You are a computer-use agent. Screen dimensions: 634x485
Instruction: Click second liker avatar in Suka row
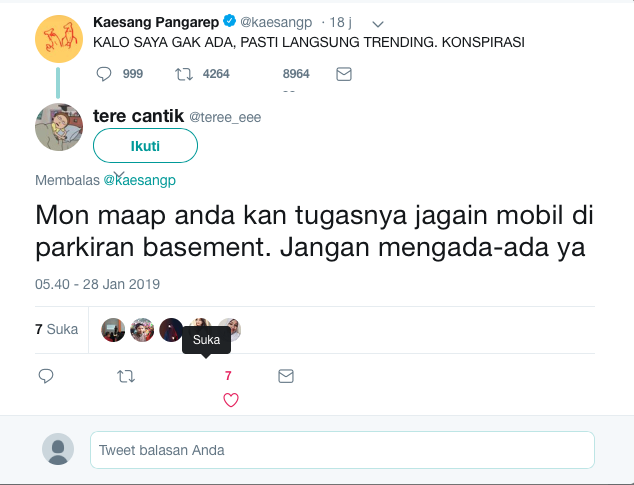142,330
